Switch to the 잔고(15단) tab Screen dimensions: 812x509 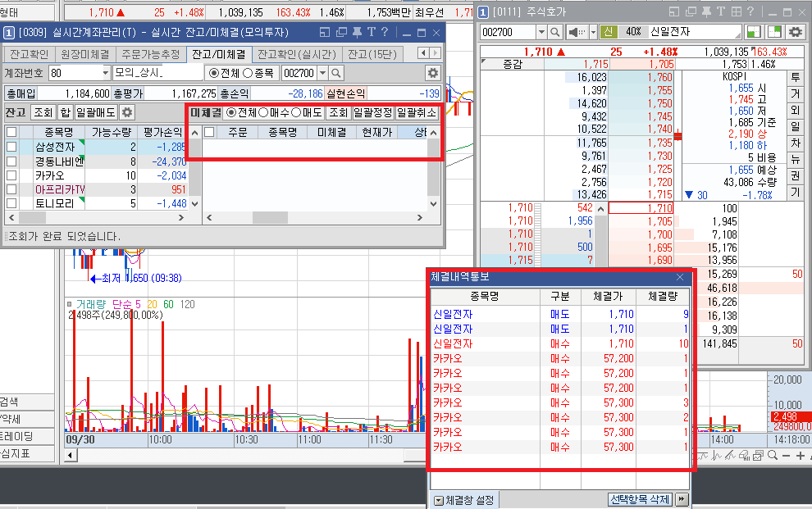point(372,54)
